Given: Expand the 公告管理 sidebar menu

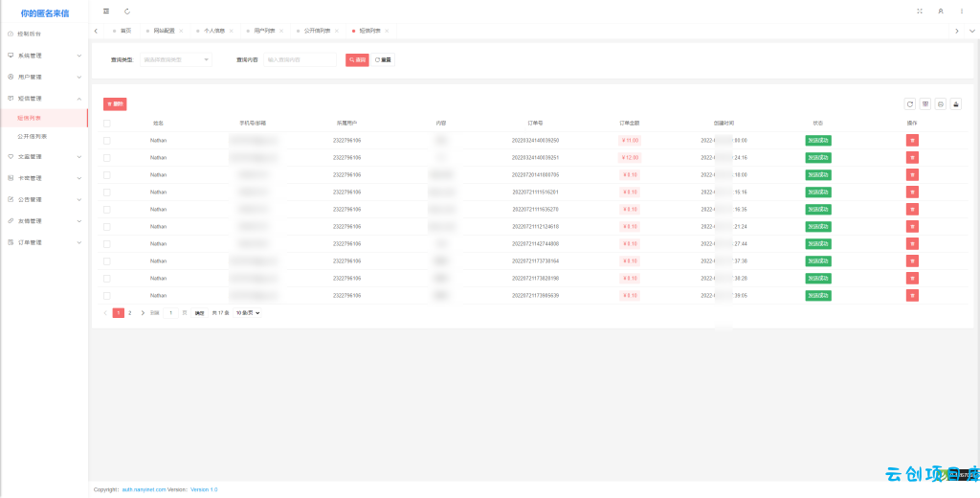Looking at the screenshot, I should 44,199.
